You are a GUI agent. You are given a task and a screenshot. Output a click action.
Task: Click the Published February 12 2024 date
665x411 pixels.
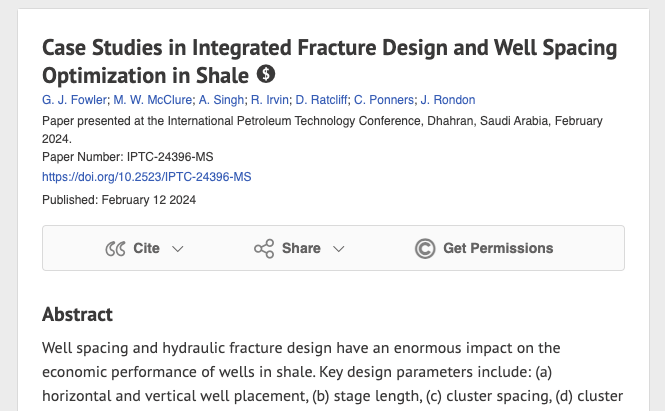119,199
